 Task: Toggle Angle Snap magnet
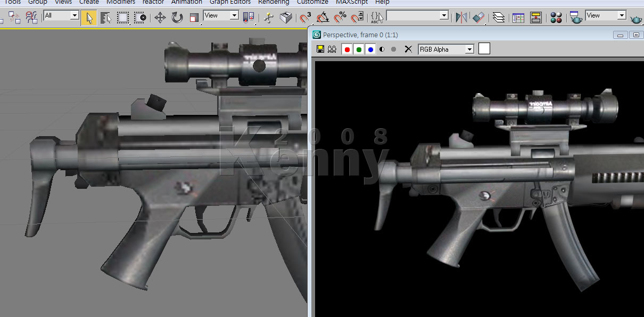tap(323, 18)
